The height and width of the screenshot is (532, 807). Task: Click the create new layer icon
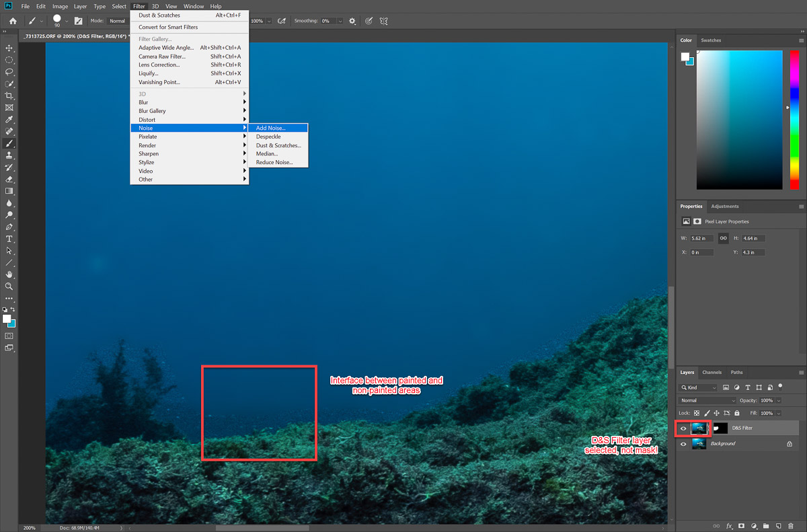point(778,525)
